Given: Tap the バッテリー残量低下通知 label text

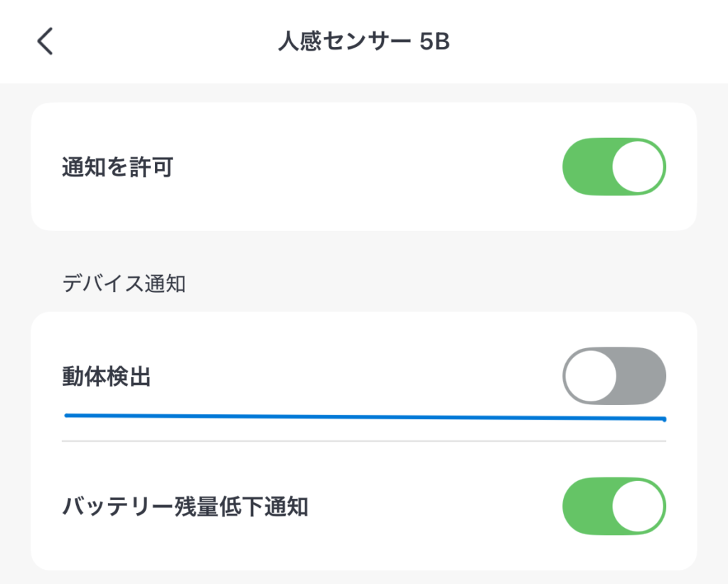Looking at the screenshot, I should [x=185, y=507].
